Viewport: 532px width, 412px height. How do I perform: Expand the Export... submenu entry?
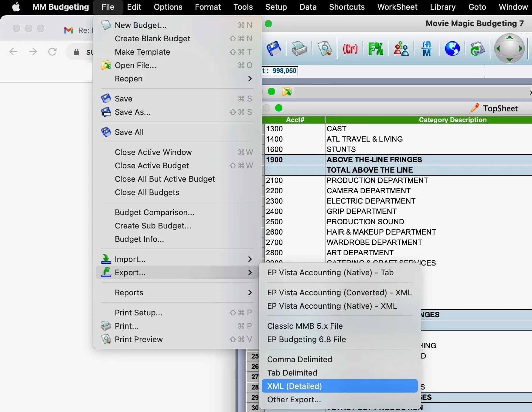pyautogui.click(x=177, y=273)
